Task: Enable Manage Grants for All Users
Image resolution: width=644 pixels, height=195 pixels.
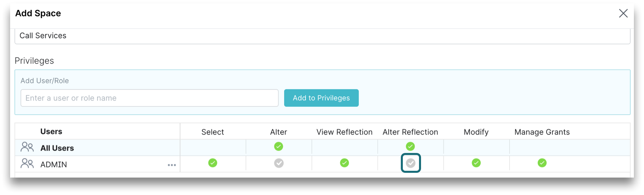Action: (x=542, y=147)
